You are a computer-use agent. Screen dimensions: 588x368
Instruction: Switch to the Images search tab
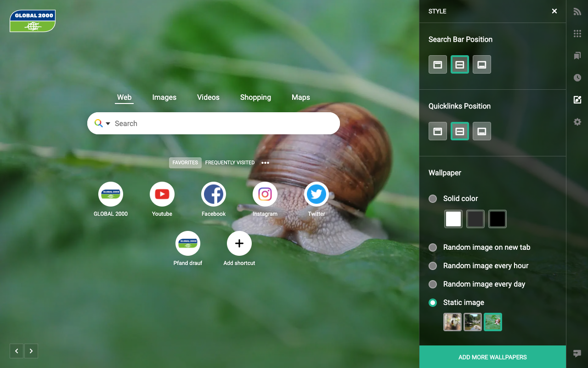164,98
